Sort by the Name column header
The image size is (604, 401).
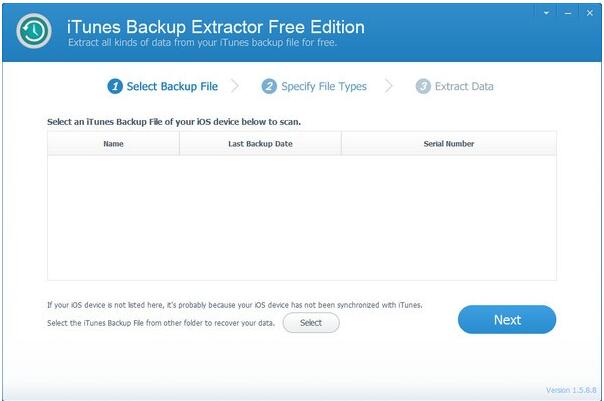113,144
